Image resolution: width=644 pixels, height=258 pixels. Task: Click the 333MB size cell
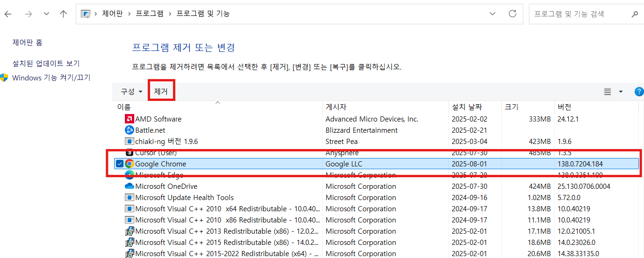coord(540,119)
